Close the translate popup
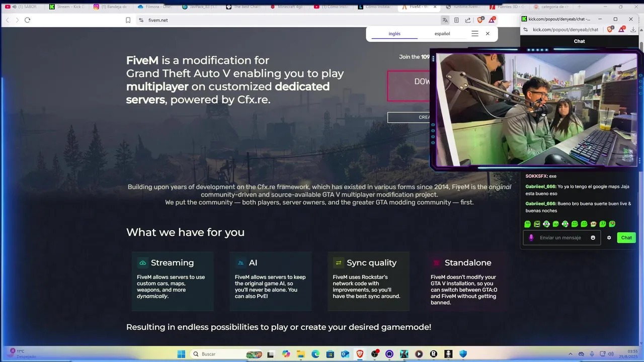The image size is (644, 362). pos(488,34)
